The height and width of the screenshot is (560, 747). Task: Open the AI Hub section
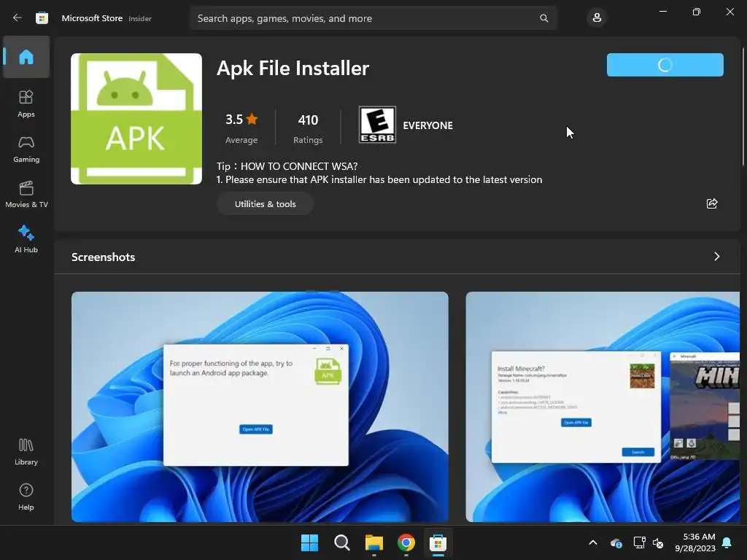click(26, 239)
